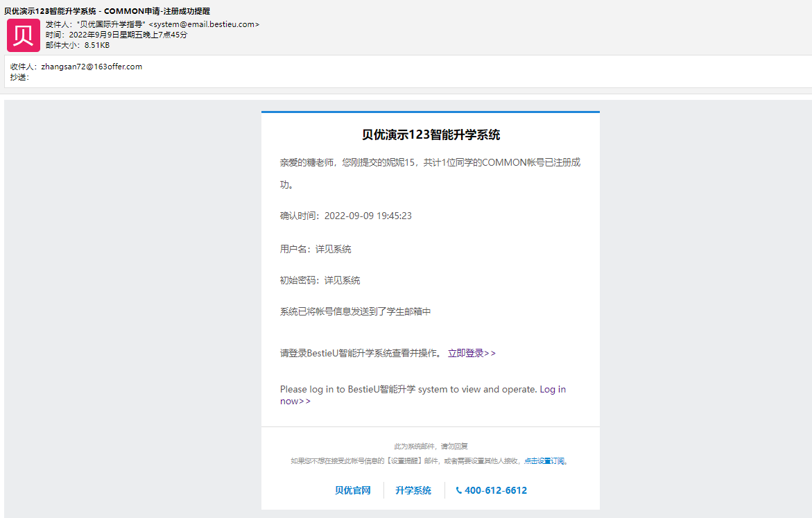812x518 pixels.
Task: Follow the Log in now>> English link
Action: tap(423, 395)
